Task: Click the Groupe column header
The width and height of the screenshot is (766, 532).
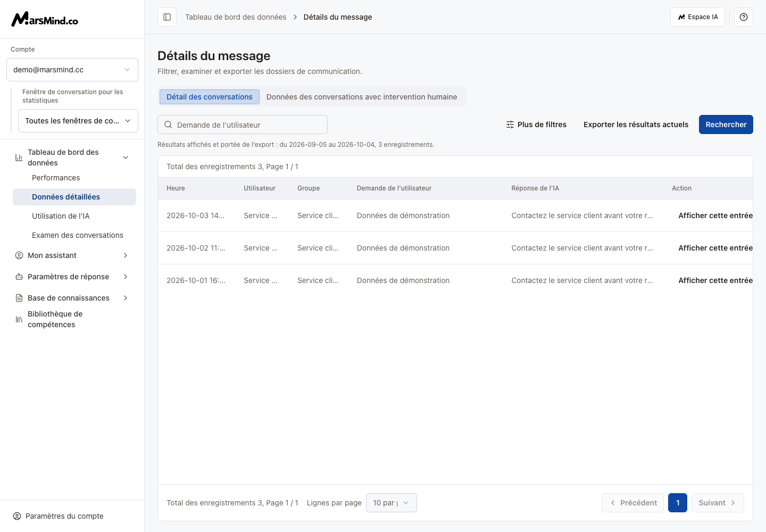Action: (x=309, y=188)
